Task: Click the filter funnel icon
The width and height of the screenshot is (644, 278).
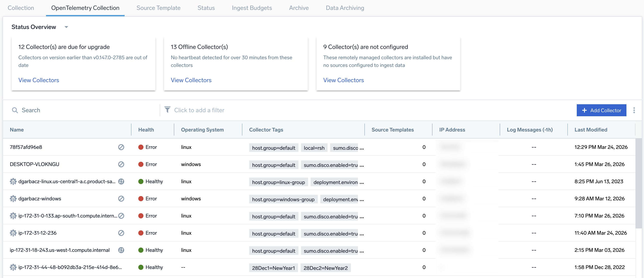Action: (167, 110)
